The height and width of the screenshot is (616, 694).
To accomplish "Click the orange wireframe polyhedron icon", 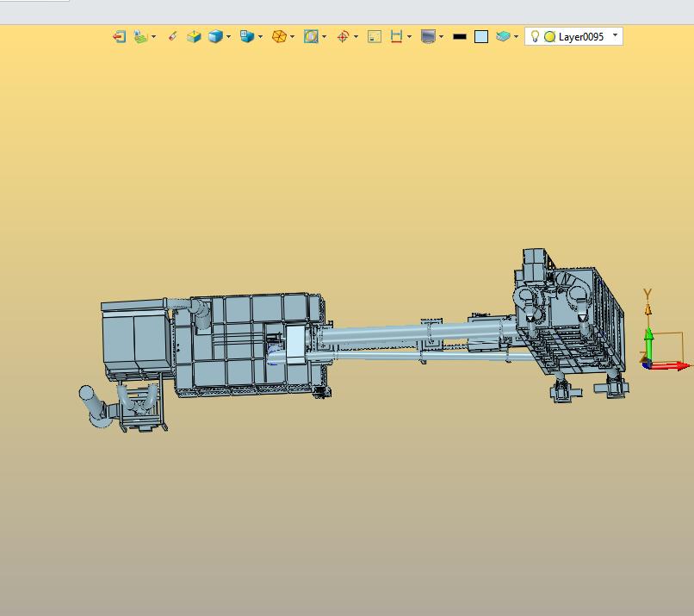I will (279, 36).
